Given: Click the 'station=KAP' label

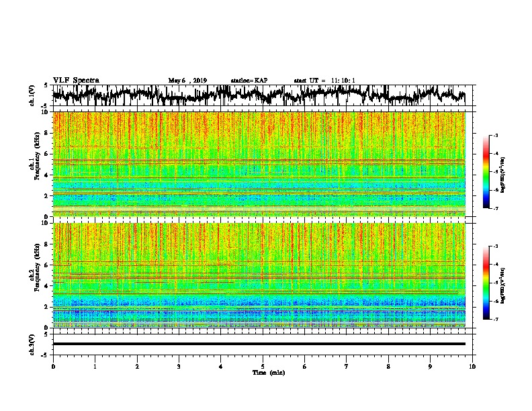Looking at the screenshot, I should (x=249, y=81).
